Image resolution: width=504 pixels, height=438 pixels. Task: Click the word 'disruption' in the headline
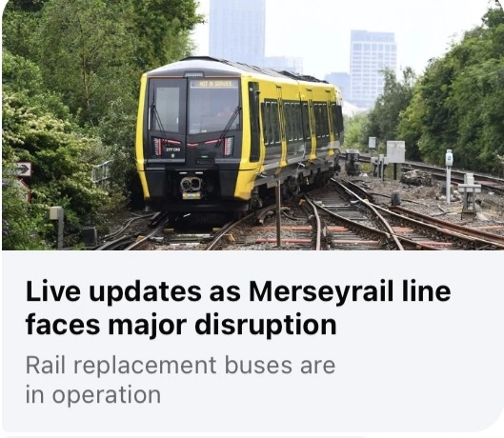tap(266, 325)
